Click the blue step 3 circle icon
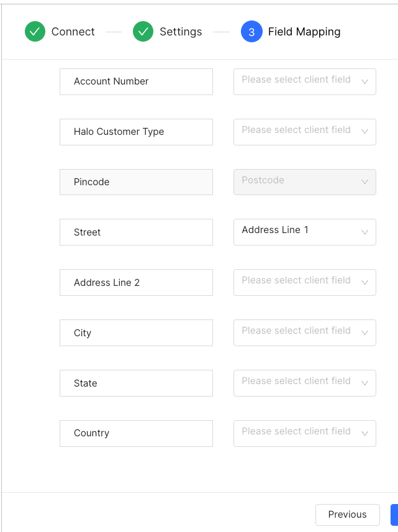Screen dimensions: 398x532 (x=251, y=32)
